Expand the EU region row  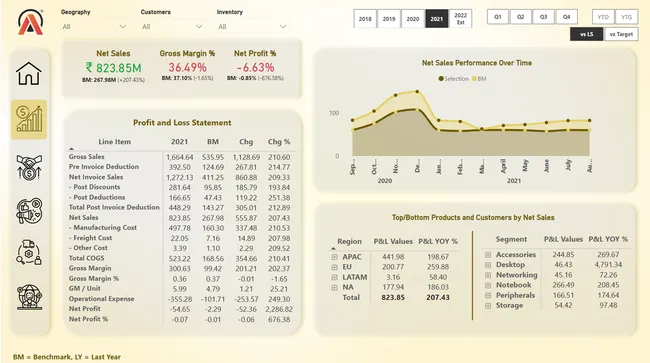(x=335, y=267)
